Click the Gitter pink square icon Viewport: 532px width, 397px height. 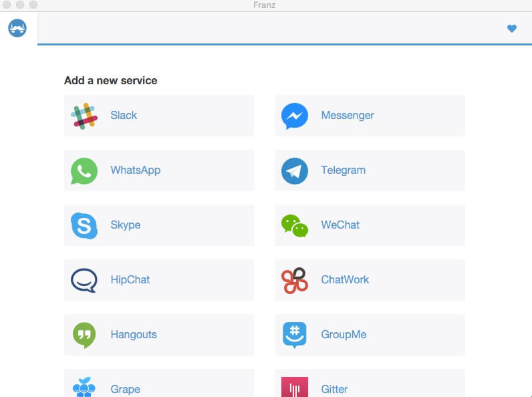pyautogui.click(x=295, y=387)
